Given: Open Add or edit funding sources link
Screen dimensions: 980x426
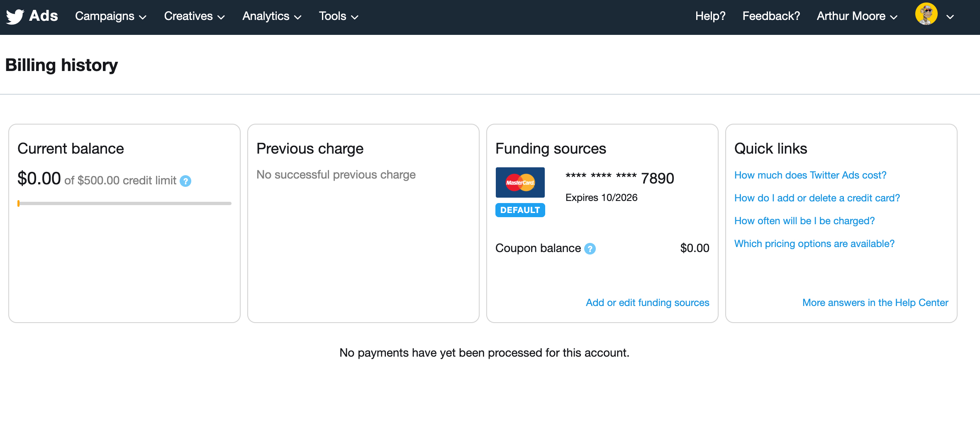Looking at the screenshot, I should (x=647, y=303).
